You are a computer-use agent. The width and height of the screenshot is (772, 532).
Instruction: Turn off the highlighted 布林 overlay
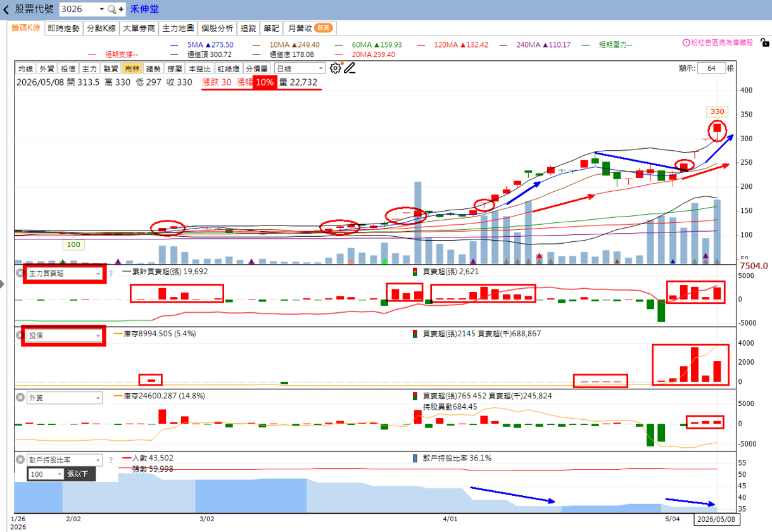(132, 68)
